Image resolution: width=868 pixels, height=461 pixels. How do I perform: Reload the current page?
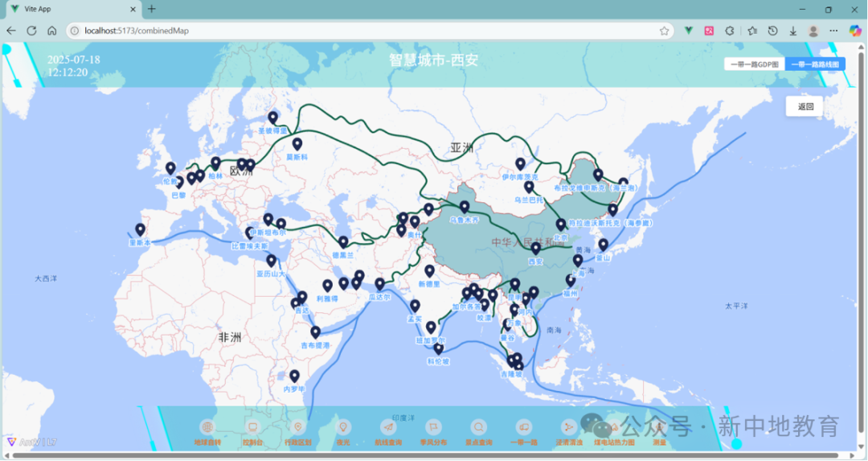point(31,31)
